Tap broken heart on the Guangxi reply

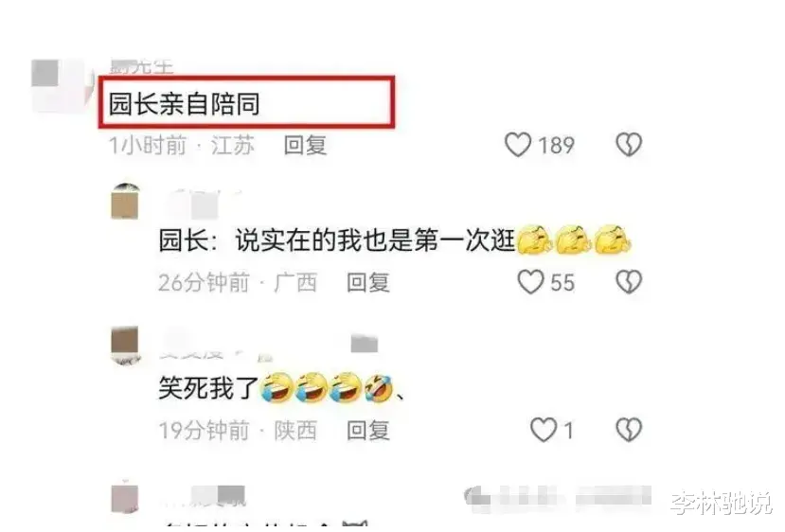[629, 282]
